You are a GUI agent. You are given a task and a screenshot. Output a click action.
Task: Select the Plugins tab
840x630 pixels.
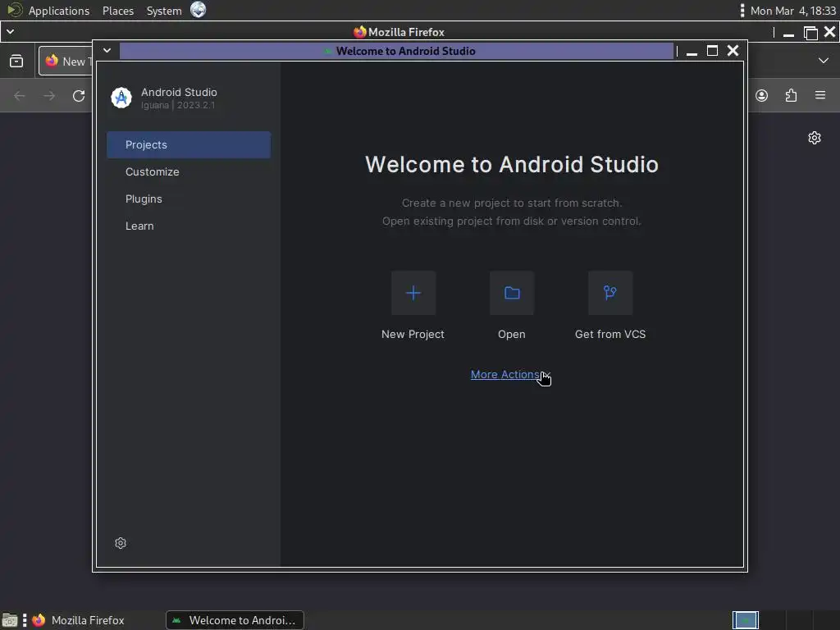189,199
